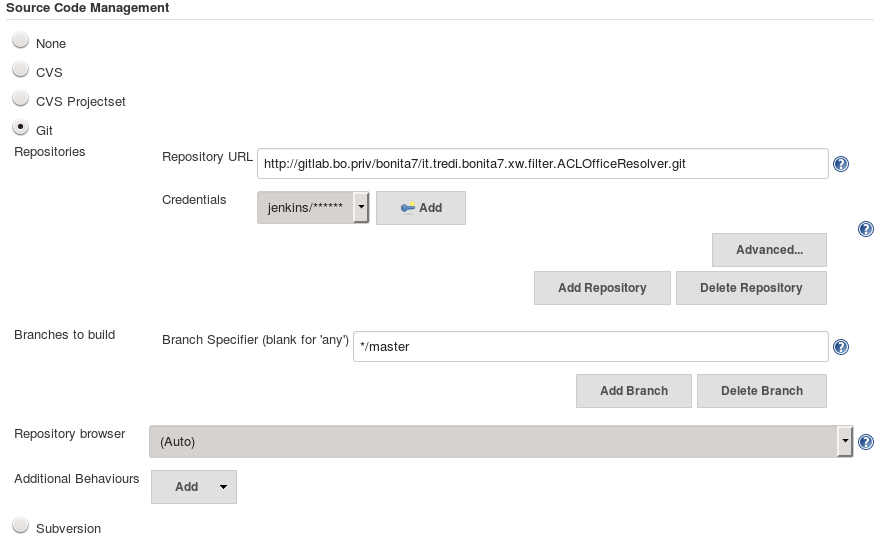This screenshot has height=546, width=889.
Task: Select the CVS radio option
Action: pyautogui.click(x=20, y=70)
